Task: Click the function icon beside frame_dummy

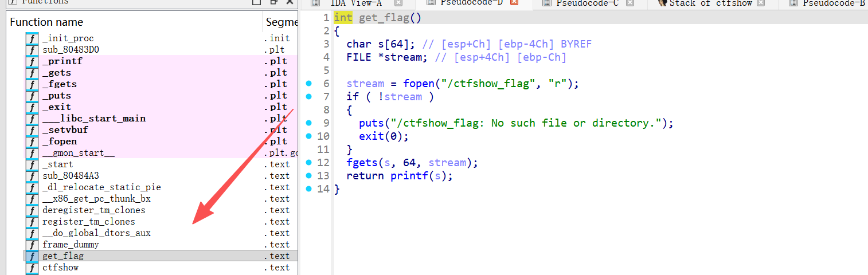Action: coord(32,245)
